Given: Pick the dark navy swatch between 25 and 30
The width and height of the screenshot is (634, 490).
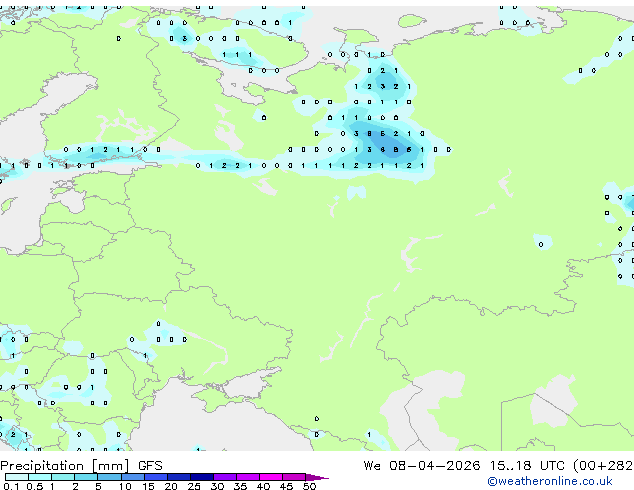Looking at the screenshot, I should pyautogui.click(x=202, y=477).
